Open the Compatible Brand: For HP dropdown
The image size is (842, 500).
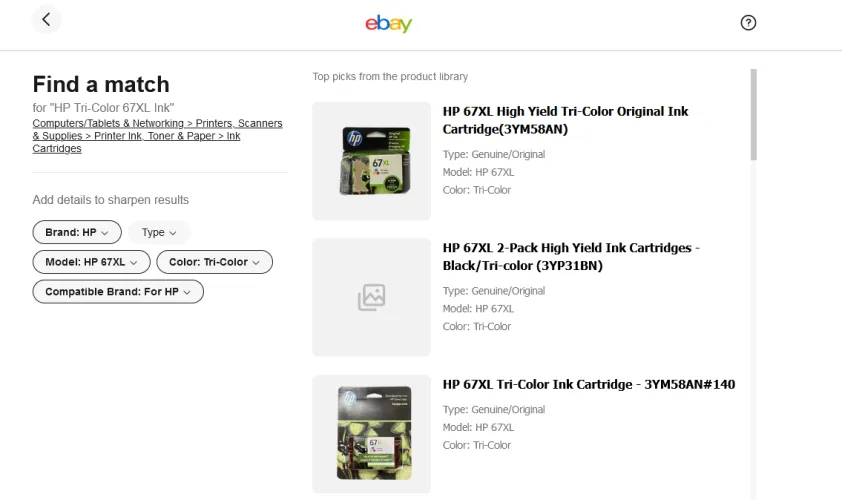[x=118, y=292]
